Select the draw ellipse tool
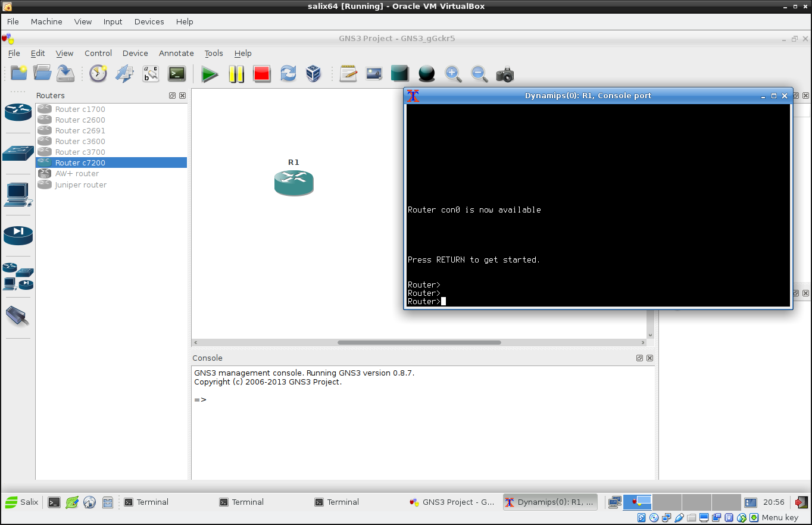This screenshot has width=812, height=525. coord(427,74)
